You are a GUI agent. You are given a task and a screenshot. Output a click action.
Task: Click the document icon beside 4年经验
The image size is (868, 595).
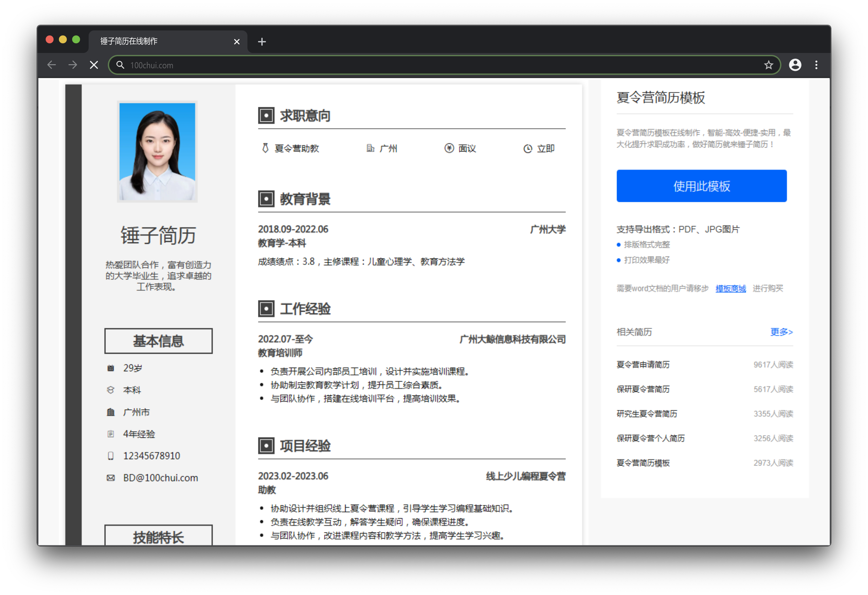click(110, 434)
